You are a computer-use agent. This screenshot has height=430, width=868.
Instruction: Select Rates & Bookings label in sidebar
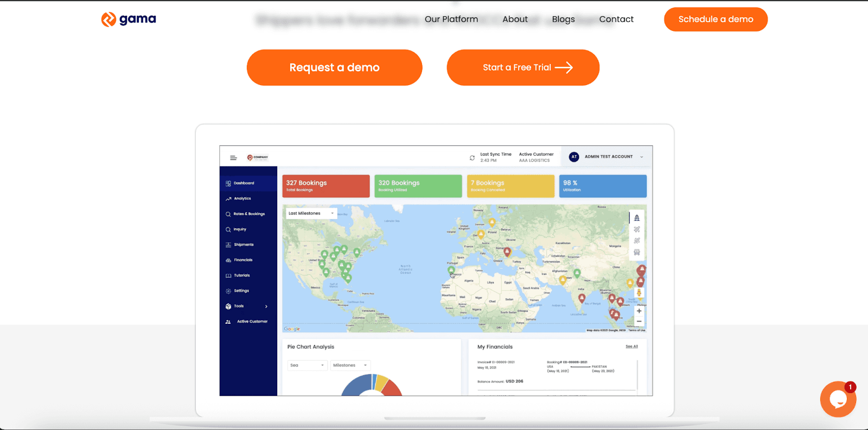250,214
